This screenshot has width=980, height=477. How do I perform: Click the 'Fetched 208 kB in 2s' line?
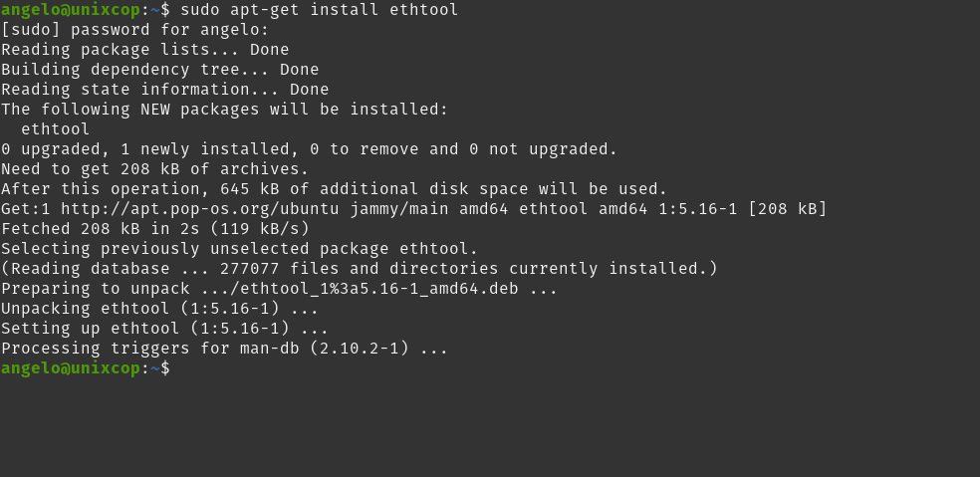155,229
